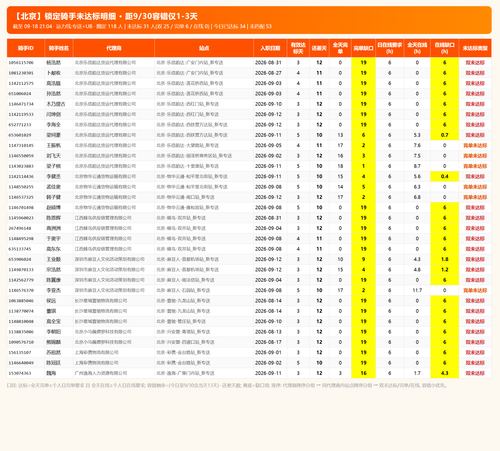Click the all-day online value 11.7

(x=417, y=290)
